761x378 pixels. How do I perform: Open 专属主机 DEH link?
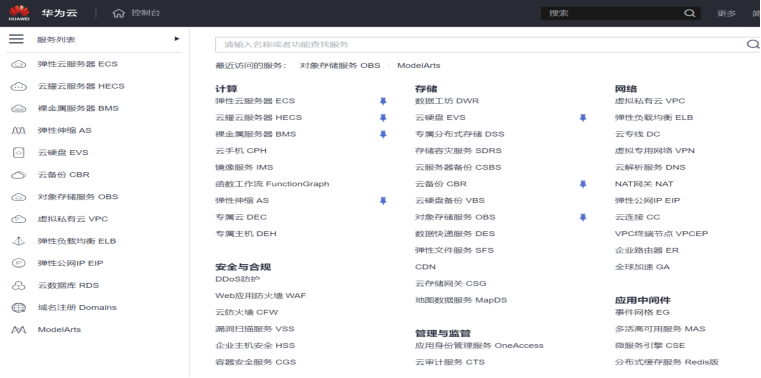pos(246,233)
